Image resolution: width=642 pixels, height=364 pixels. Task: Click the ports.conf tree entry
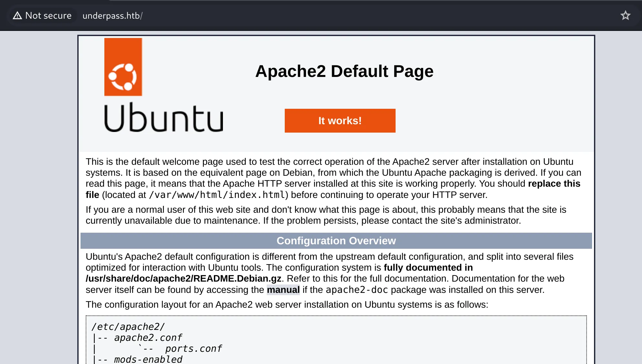(194, 349)
